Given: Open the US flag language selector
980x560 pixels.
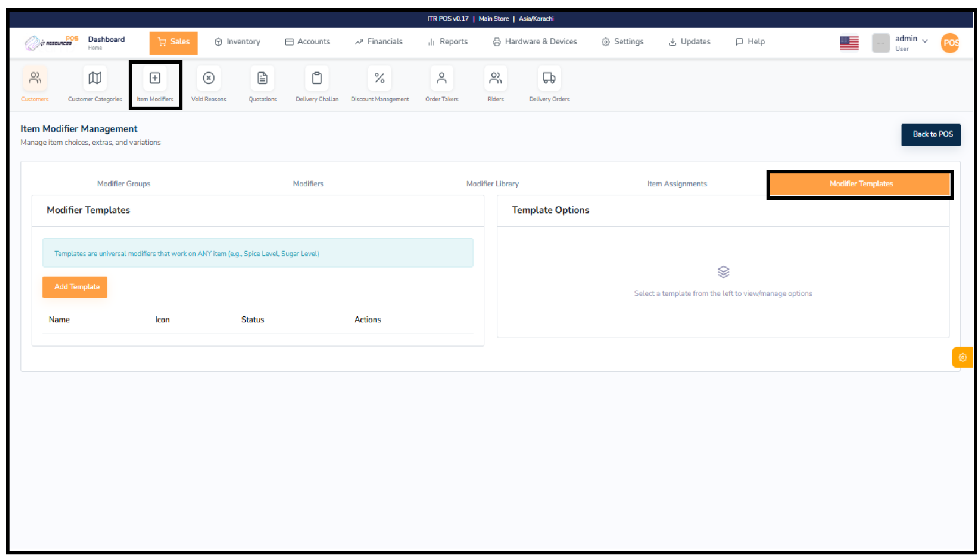Looking at the screenshot, I should point(848,43).
